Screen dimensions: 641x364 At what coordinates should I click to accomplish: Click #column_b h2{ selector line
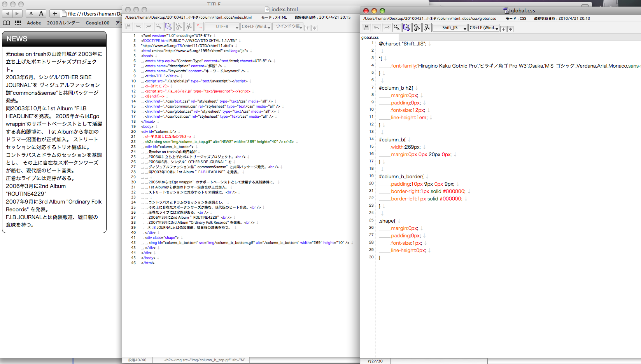[x=396, y=88]
